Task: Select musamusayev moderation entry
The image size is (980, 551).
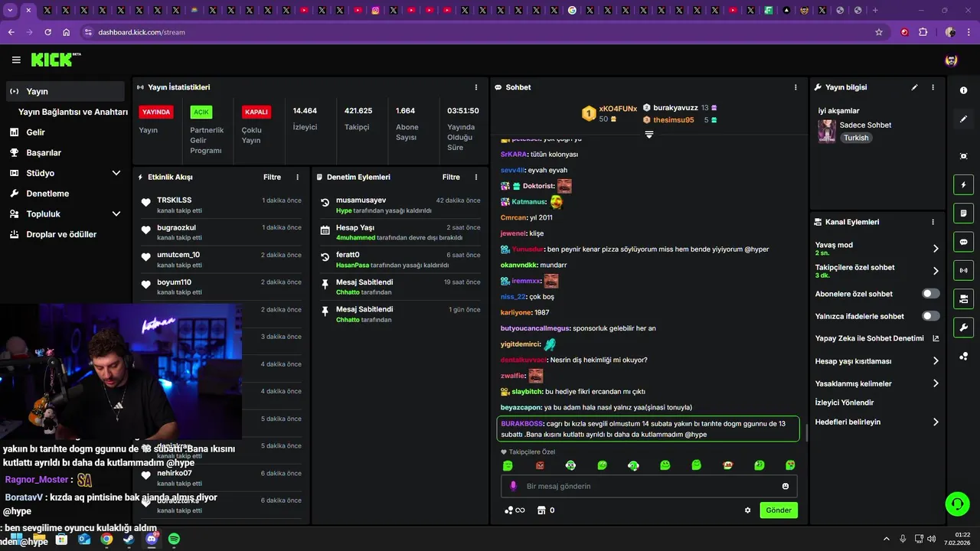Action: 400,205
